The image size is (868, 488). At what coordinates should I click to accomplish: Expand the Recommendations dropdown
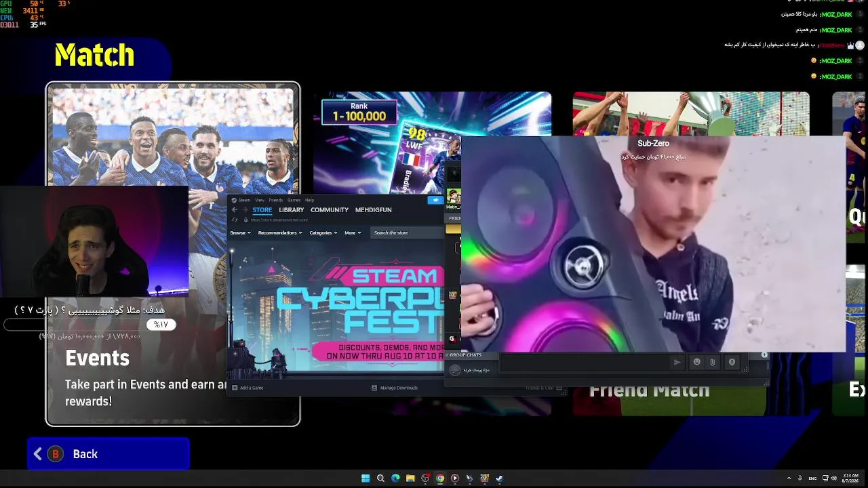click(280, 232)
